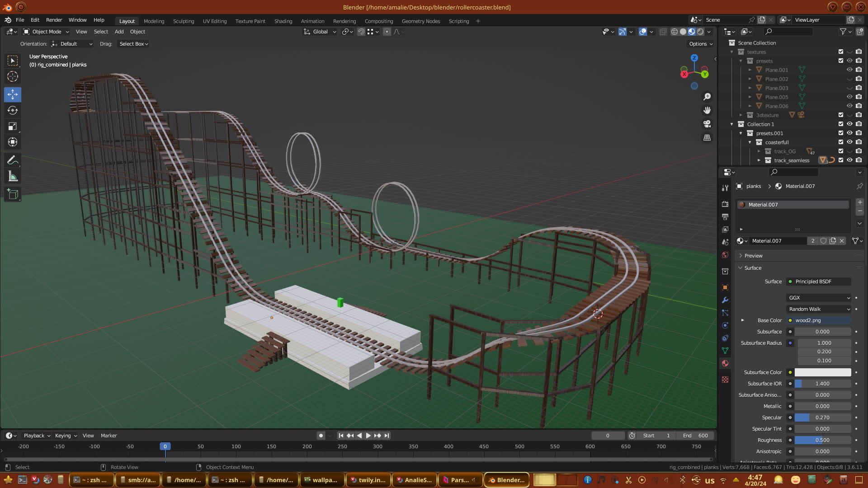Viewport: 868px width, 488px height.
Task: Open the Render menu
Action: coord(54,20)
